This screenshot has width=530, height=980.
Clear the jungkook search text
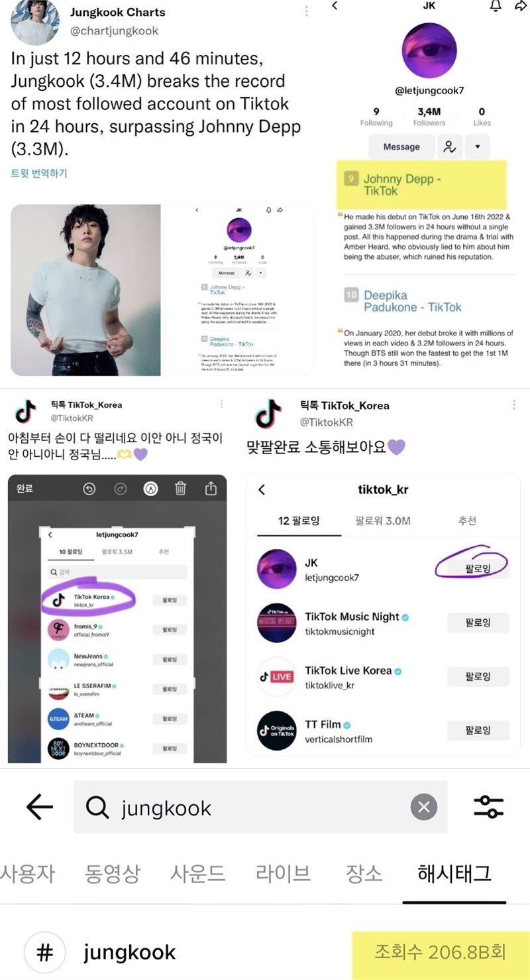pos(424,807)
